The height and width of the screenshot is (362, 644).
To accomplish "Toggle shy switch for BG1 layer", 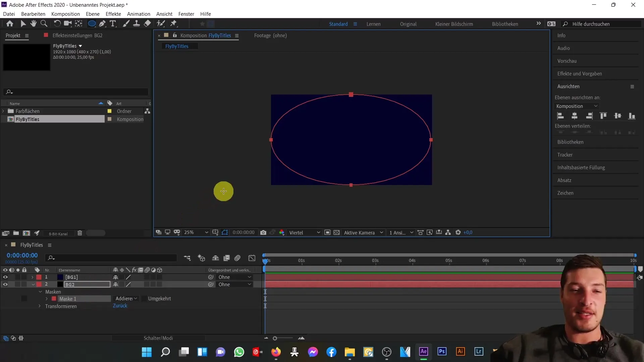I will point(115,277).
